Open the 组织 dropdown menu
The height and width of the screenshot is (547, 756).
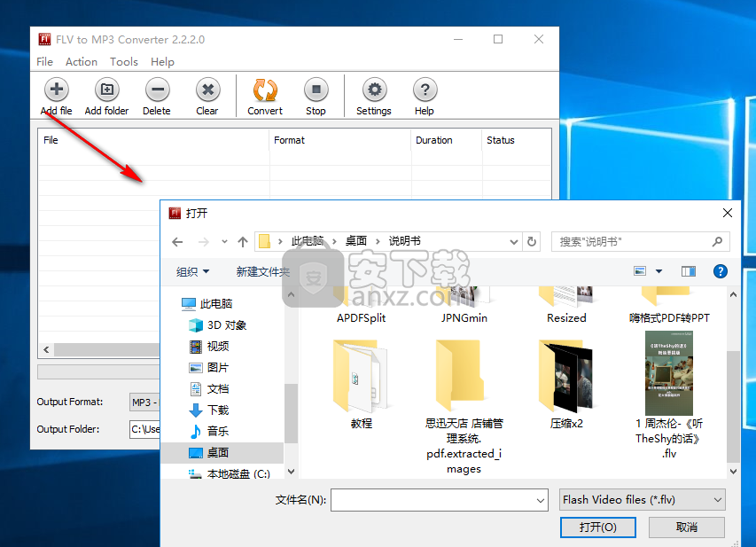click(192, 271)
